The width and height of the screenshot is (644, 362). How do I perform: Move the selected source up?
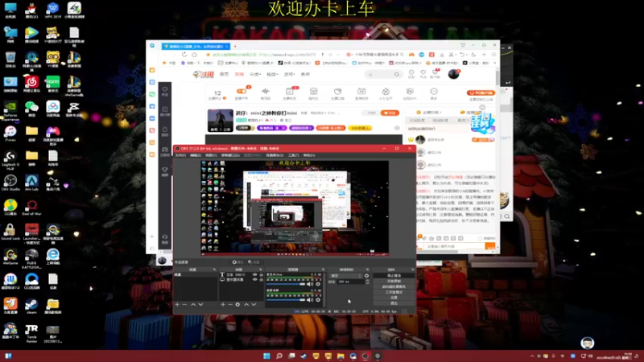pos(246,305)
